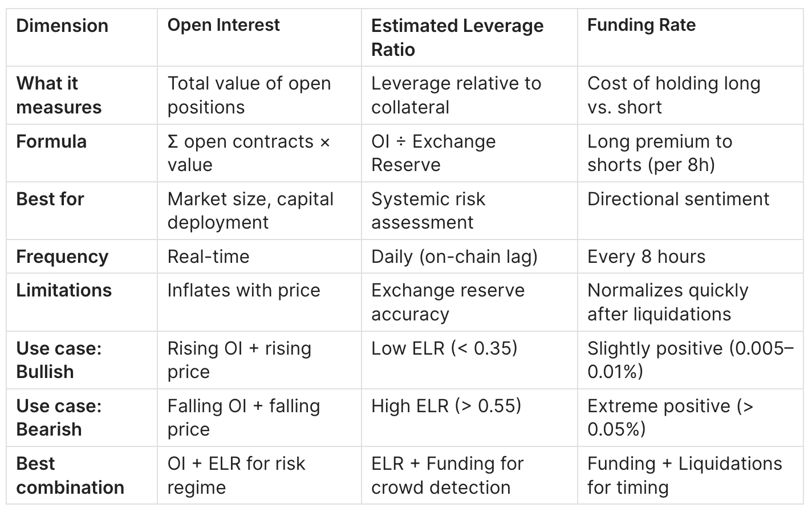
Task: Select the "Best combination" row label
Action: tap(70, 476)
